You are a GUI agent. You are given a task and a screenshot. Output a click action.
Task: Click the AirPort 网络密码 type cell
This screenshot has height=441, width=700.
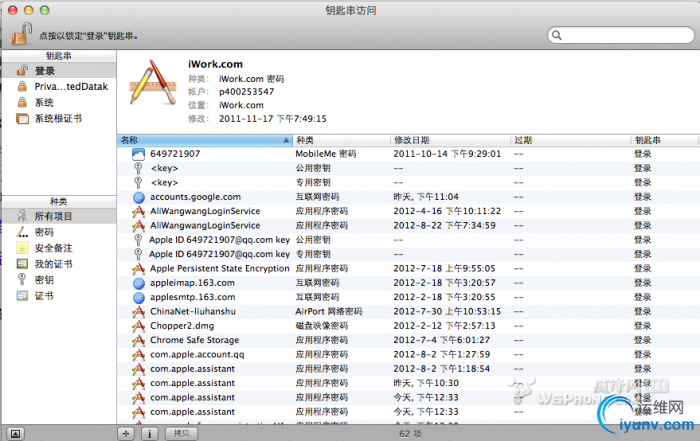(x=329, y=312)
